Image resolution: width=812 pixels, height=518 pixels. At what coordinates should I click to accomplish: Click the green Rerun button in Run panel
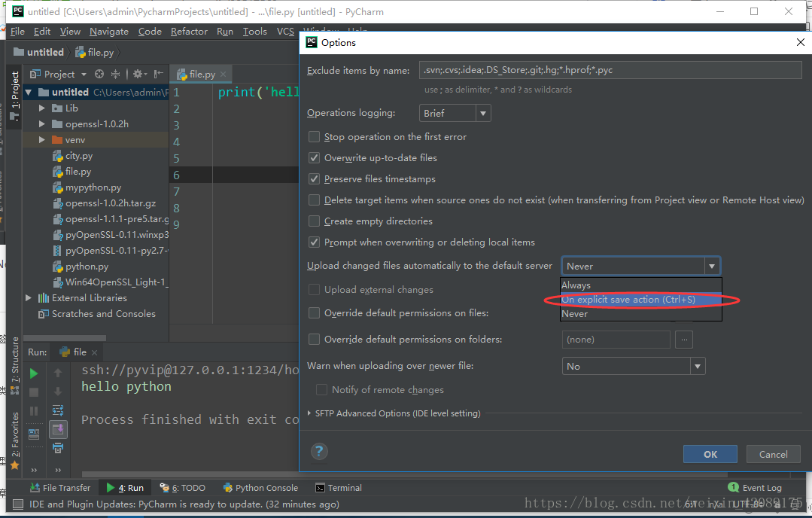[34, 373]
